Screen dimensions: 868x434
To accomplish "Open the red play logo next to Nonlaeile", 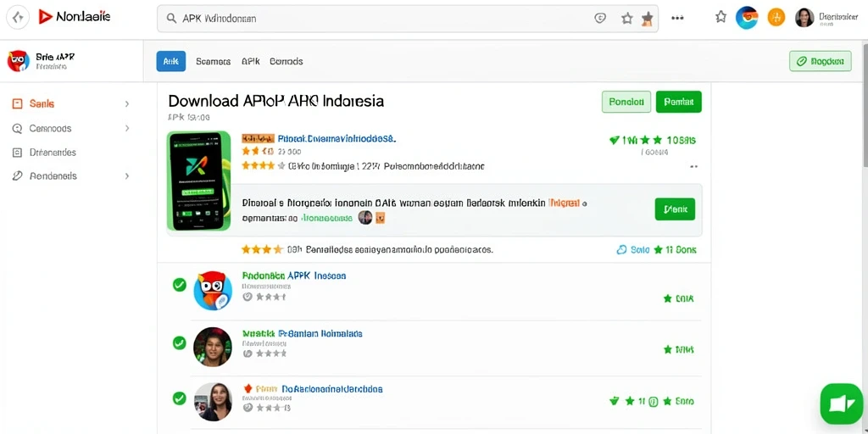I will pos(45,17).
